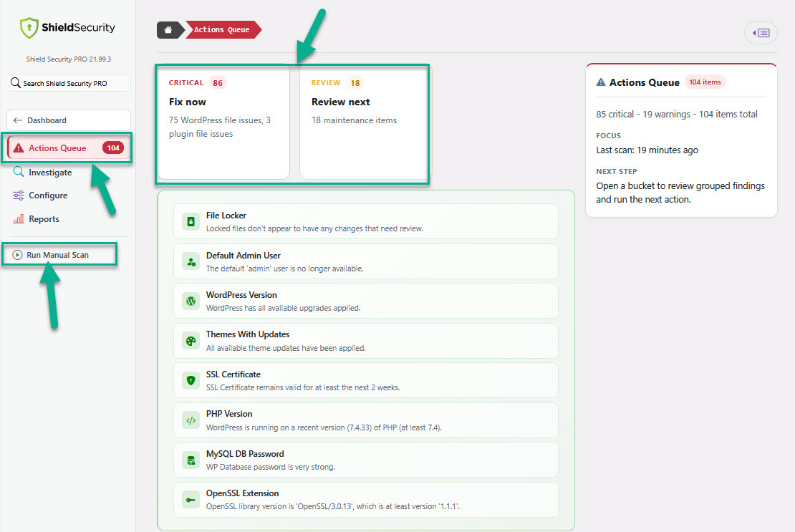The height and width of the screenshot is (532, 795).
Task: Click the Open a bucket next step text
Action: tap(680, 193)
